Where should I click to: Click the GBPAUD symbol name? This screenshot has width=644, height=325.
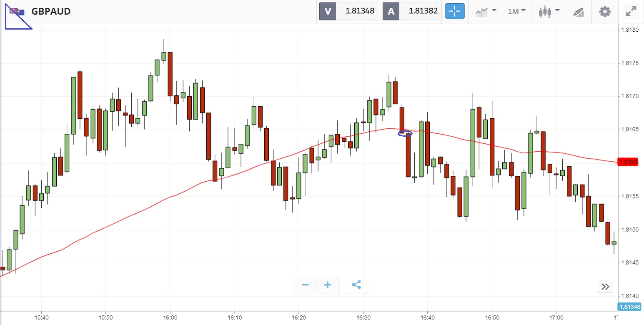[51, 12]
